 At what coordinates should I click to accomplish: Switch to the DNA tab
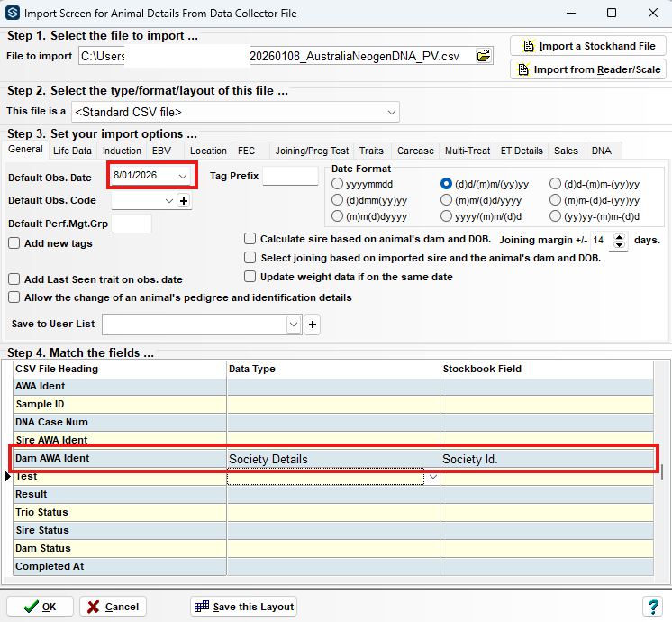[x=601, y=151]
